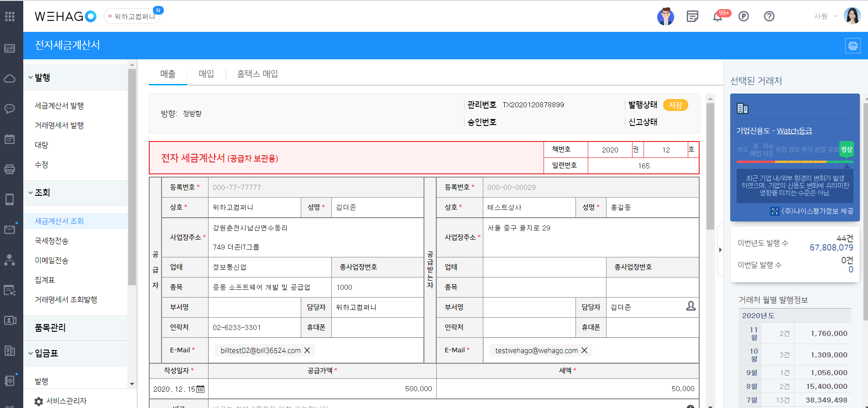Open the app grid launcher icon
The height and width of the screenshot is (408, 868).
coord(10,16)
